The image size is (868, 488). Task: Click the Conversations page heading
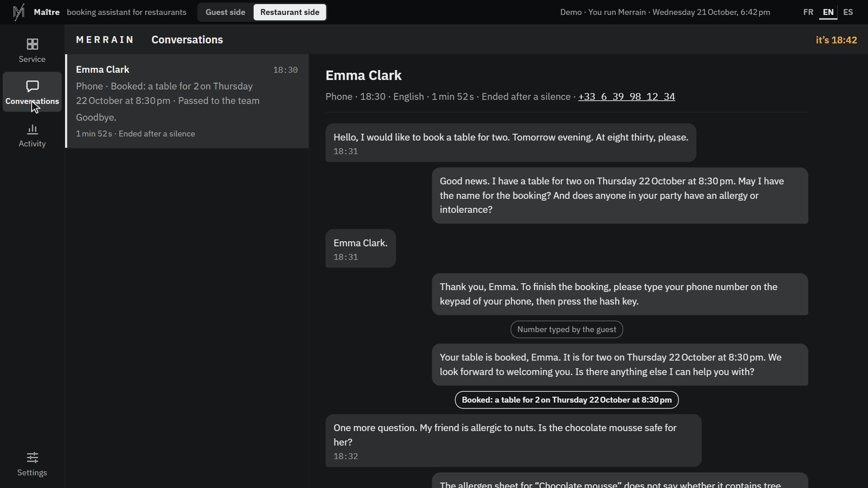pos(187,40)
